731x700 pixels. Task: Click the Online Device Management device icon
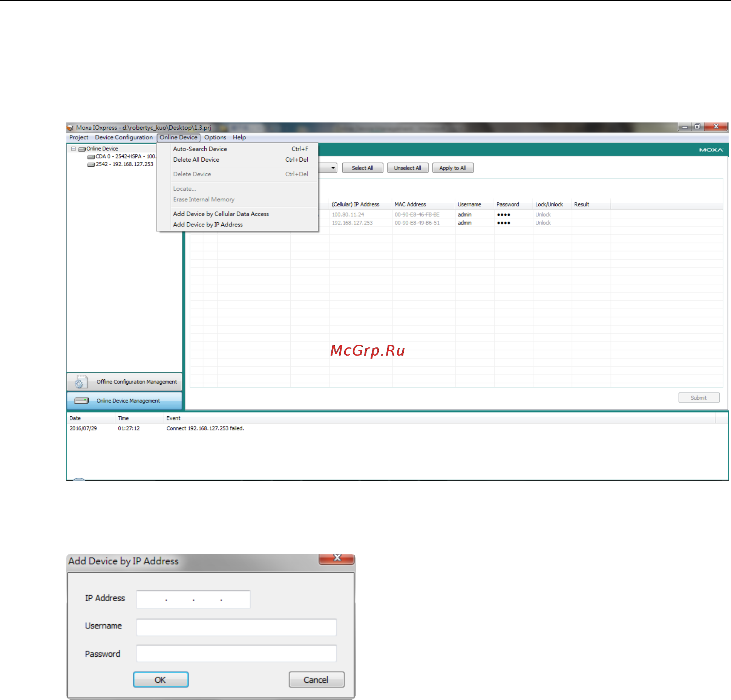tap(81, 400)
